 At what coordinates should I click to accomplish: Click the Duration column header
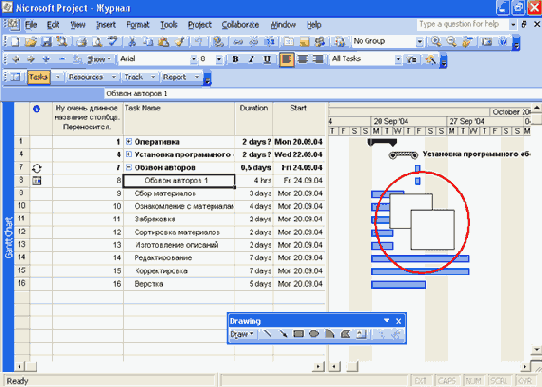(254, 119)
